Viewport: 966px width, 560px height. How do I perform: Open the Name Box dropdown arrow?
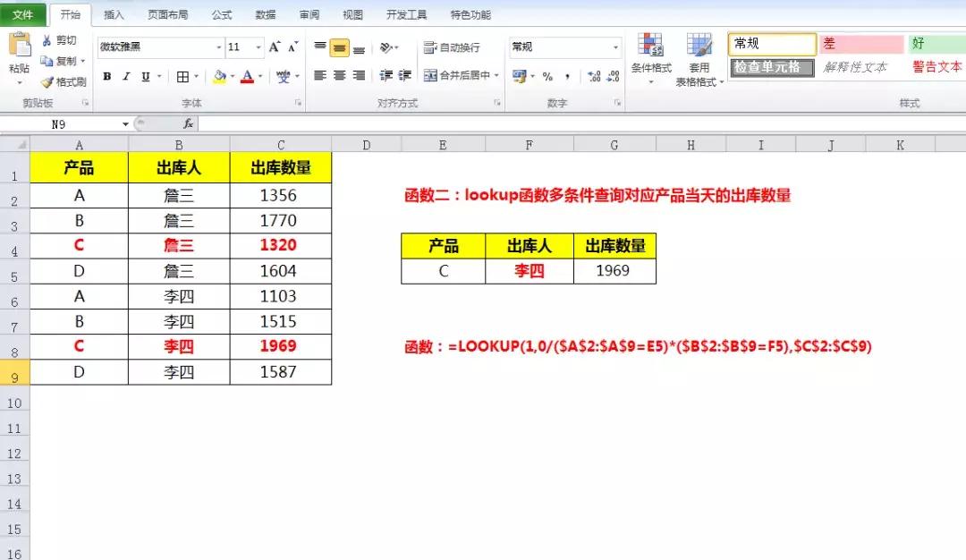125,124
